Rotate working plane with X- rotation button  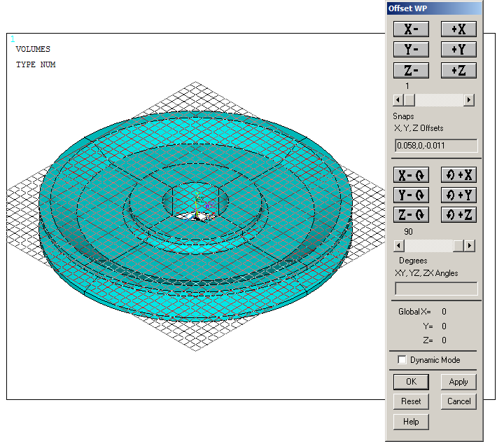[x=411, y=175]
